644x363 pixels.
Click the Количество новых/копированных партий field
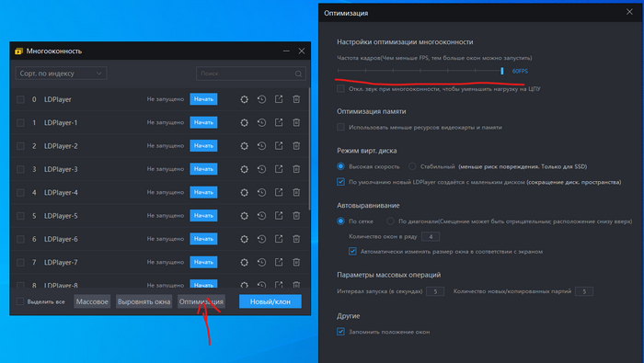584,291
